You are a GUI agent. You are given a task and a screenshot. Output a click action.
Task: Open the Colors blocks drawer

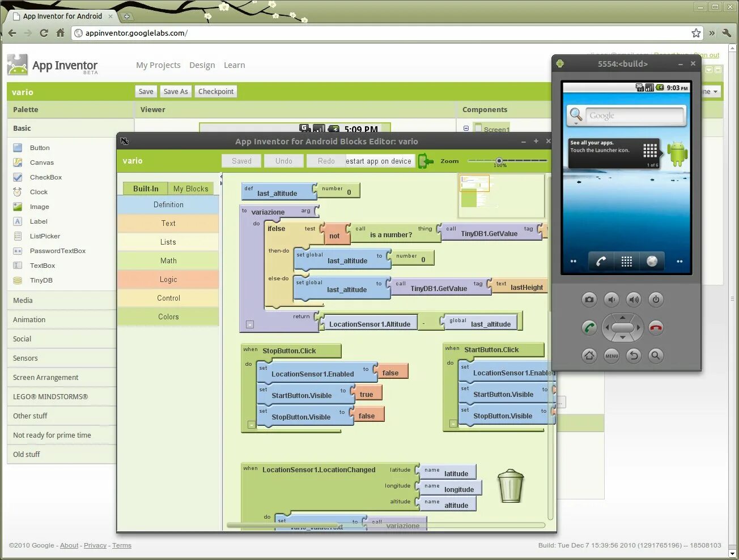(x=168, y=317)
